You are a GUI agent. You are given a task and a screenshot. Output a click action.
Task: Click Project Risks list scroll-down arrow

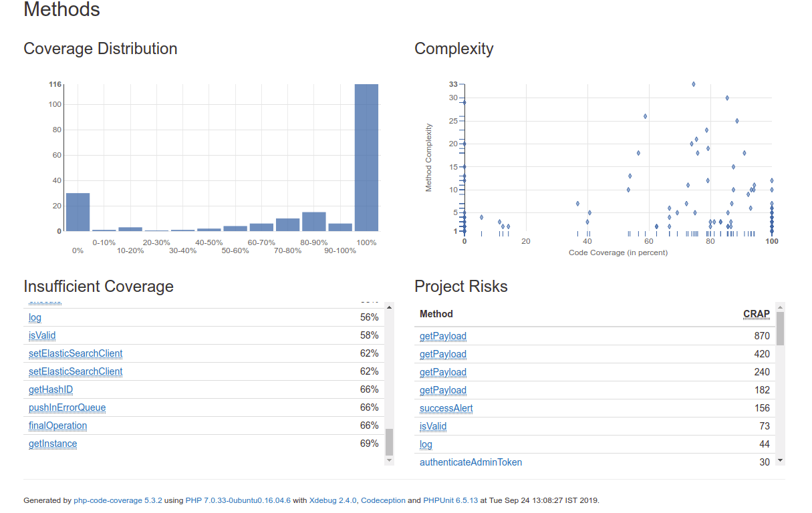click(780, 461)
